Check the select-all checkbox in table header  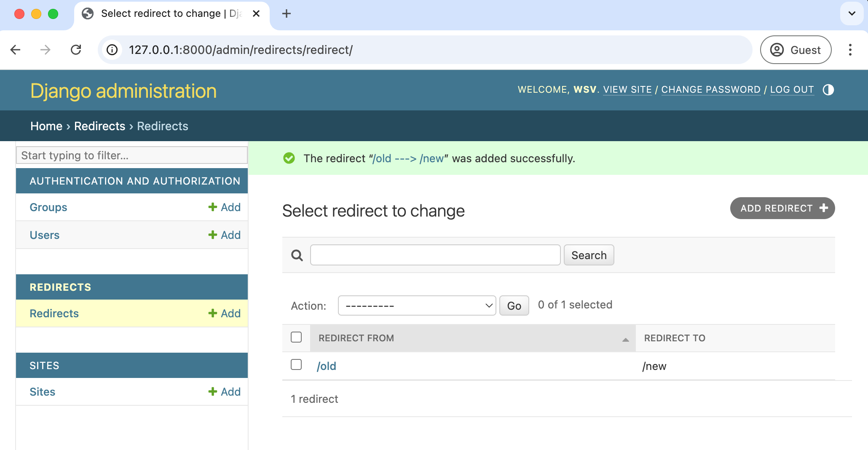296,337
